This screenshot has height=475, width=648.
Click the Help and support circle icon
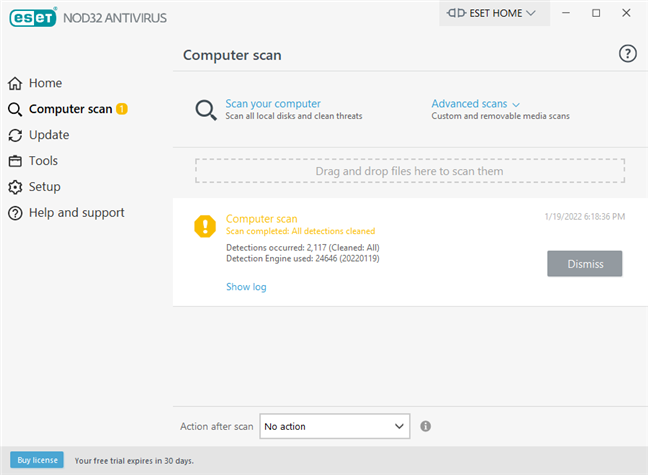[x=15, y=213]
